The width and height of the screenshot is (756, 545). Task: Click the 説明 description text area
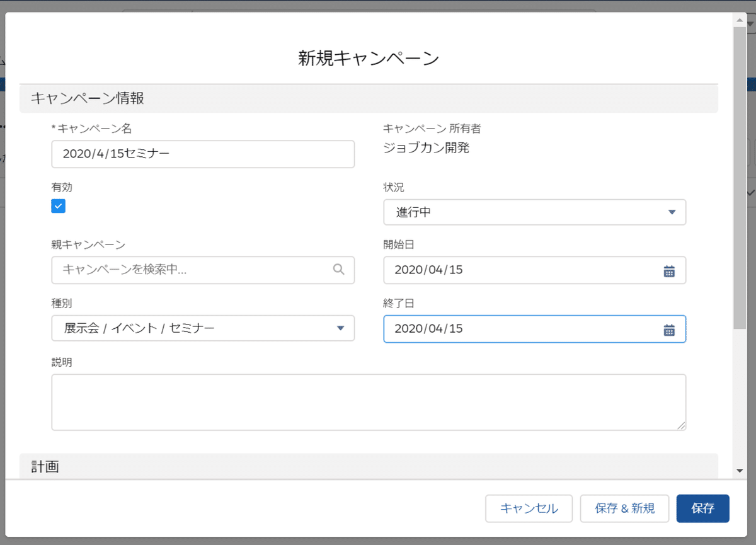(369, 401)
